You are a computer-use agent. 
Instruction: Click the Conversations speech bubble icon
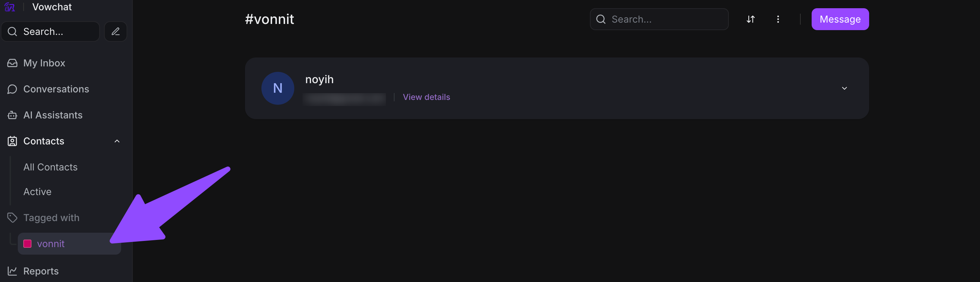(12, 89)
